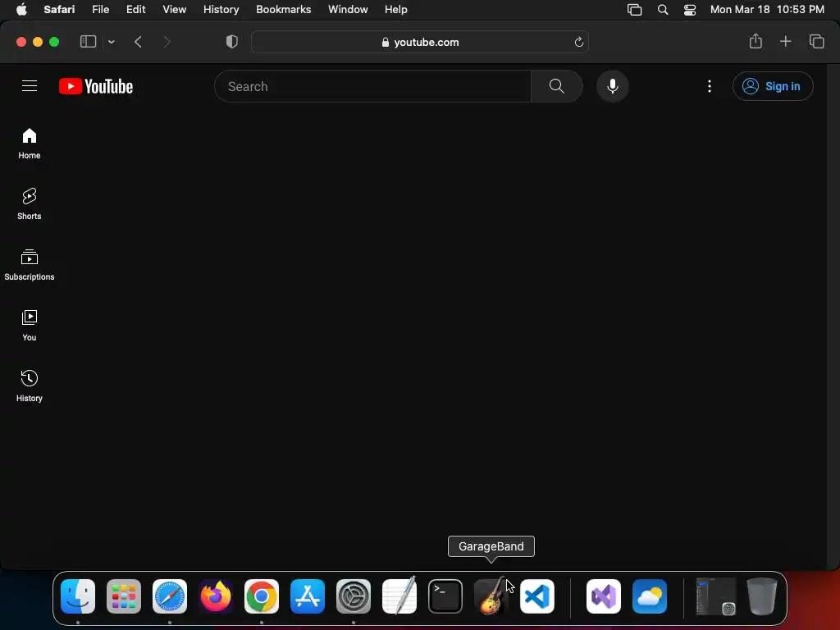Click inside the YouTube Search field
The width and height of the screenshot is (840, 630).
click(373, 86)
